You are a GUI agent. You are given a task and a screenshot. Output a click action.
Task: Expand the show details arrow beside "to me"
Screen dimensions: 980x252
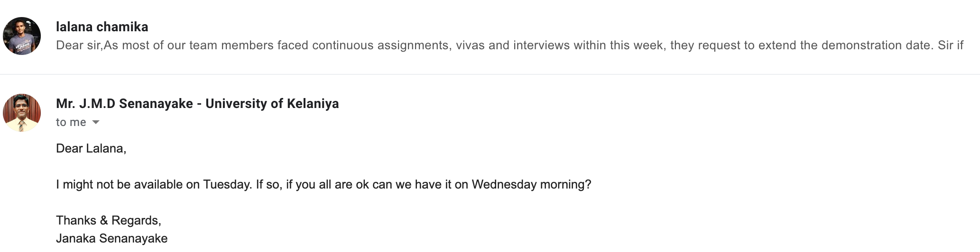click(x=96, y=122)
